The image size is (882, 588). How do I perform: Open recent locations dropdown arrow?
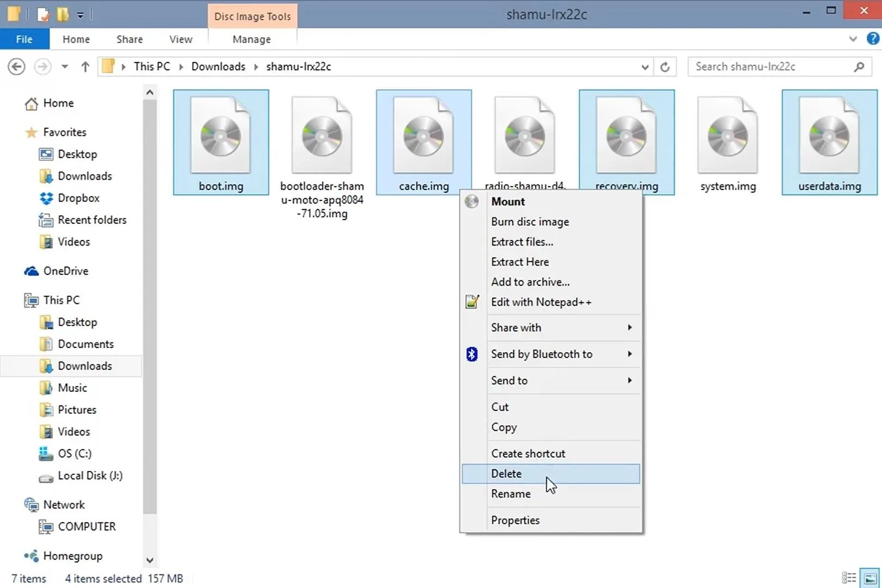tap(65, 66)
